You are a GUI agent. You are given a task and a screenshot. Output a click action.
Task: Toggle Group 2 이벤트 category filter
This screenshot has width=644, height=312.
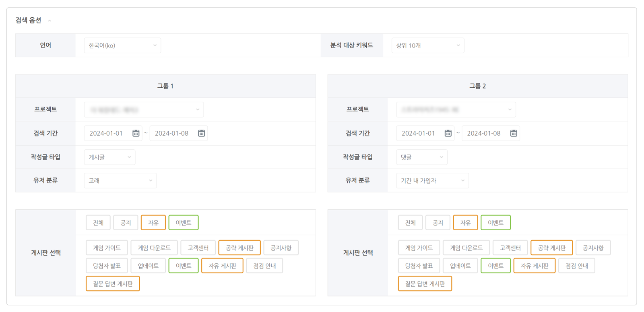tap(495, 223)
